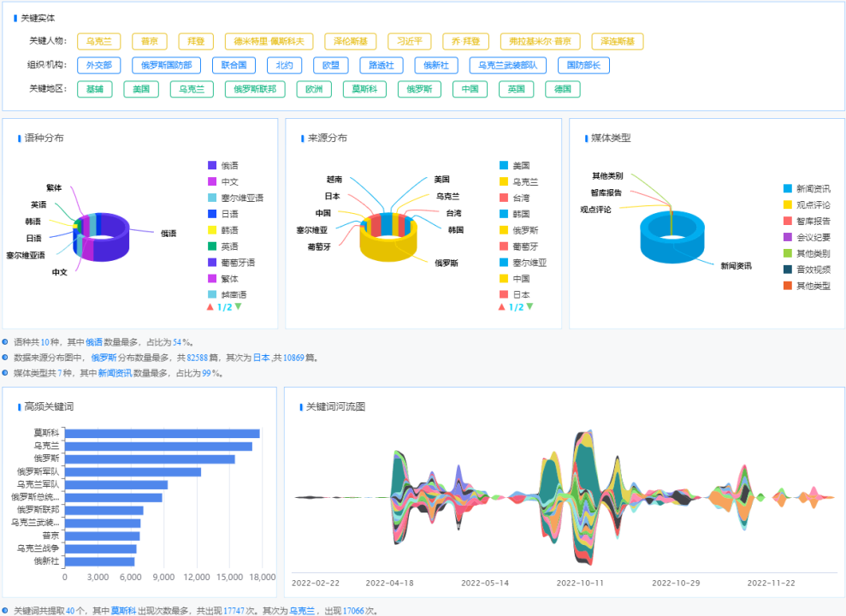The width and height of the screenshot is (846, 616).
Task: Click the up arrow on 来源分布 legend pager
Action: 501,306
